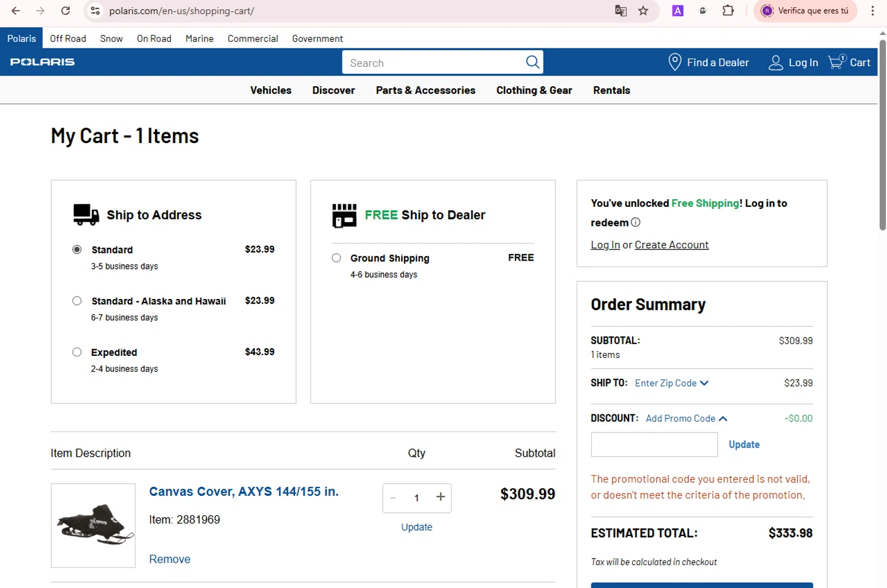Click the page vertical scrollbar
The width and height of the screenshot is (887, 588).
882,135
